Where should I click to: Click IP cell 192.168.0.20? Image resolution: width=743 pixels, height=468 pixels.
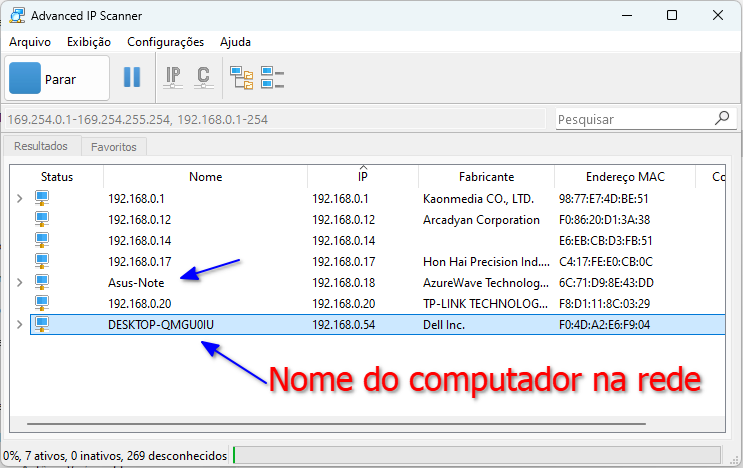pos(344,304)
